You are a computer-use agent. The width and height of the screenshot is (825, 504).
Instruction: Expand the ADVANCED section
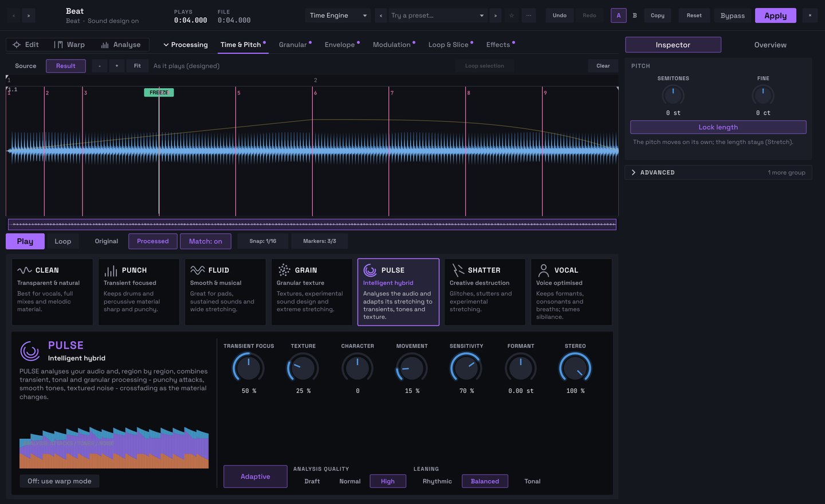[718, 172]
